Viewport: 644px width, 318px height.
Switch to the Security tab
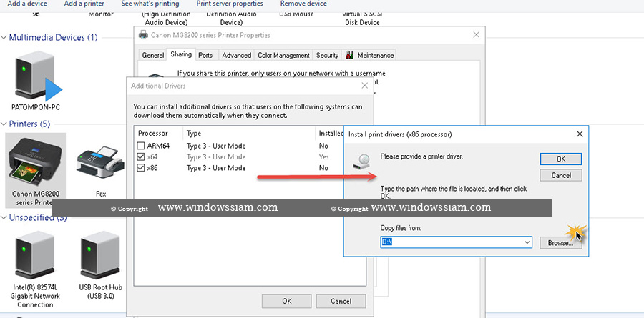tap(327, 56)
